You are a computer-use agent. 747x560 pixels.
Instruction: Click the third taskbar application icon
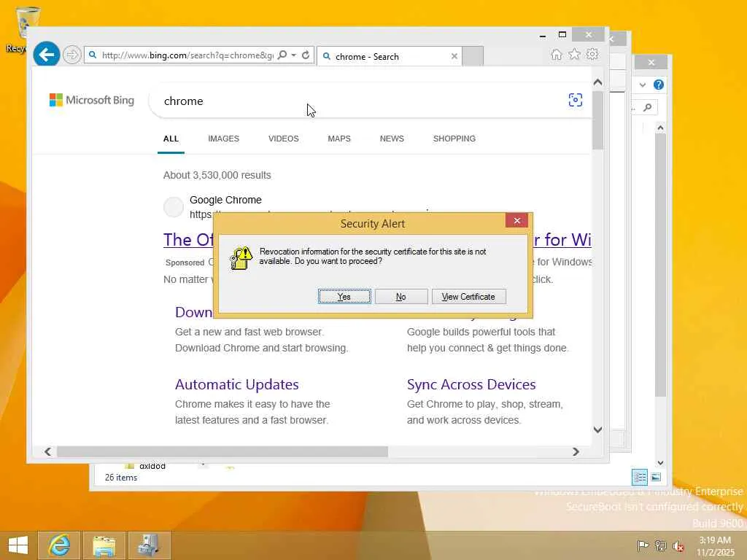pyautogui.click(x=149, y=545)
